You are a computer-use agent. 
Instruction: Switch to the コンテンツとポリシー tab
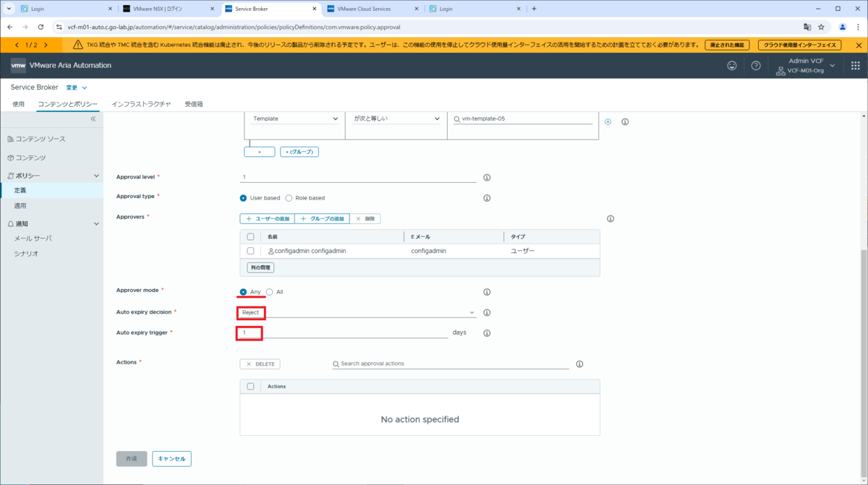tap(67, 104)
